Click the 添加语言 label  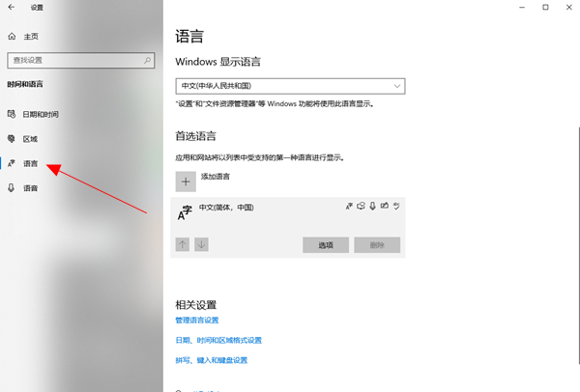tap(216, 177)
